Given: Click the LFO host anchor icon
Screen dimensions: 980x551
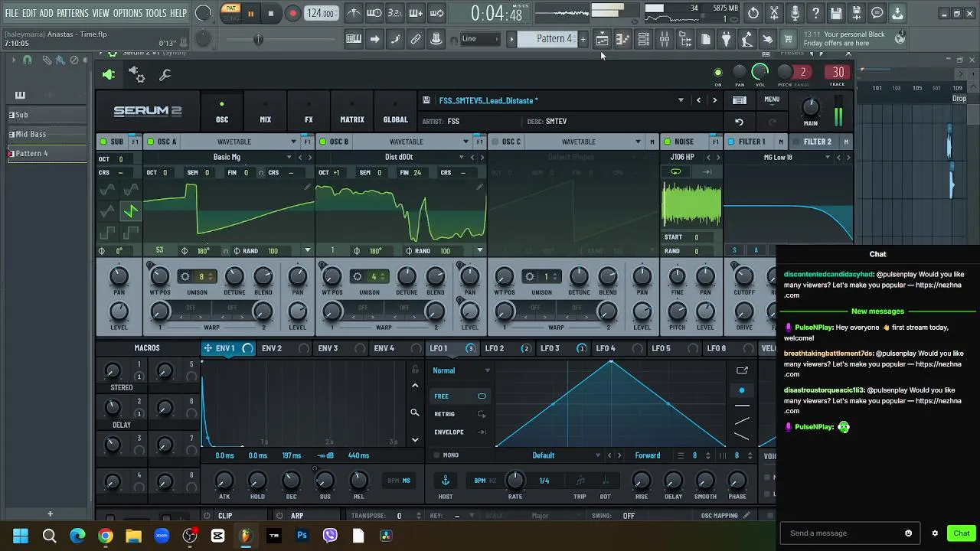Looking at the screenshot, I should 445,481.
